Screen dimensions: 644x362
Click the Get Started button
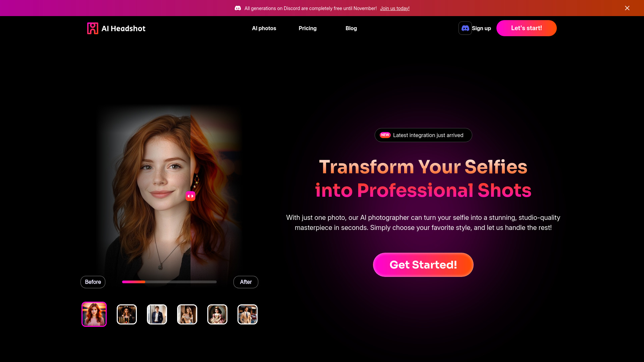point(423,264)
